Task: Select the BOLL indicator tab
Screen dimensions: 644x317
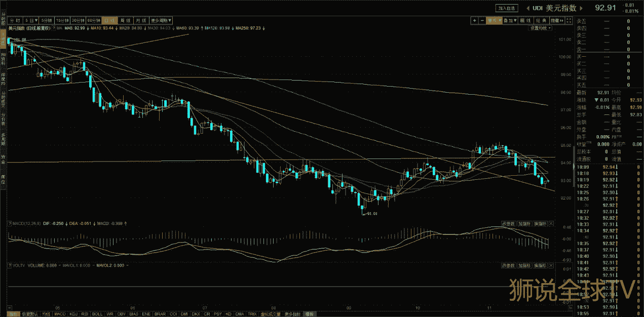Action: [x=97, y=314]
